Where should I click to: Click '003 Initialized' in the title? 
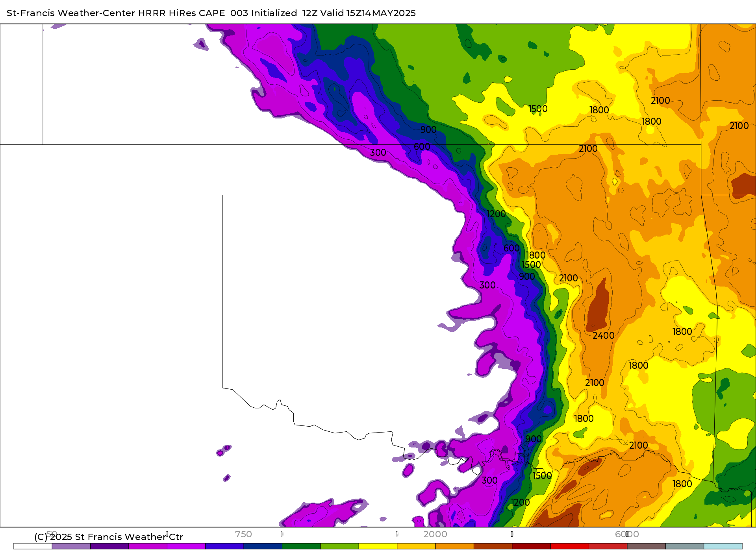(x=264, y=13)
